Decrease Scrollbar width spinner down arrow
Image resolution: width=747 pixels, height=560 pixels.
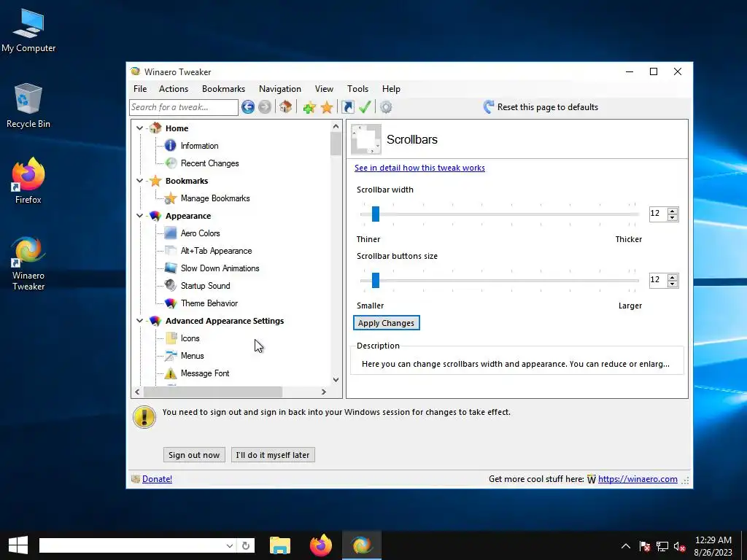pyautogui.click(x=673, y=217)
